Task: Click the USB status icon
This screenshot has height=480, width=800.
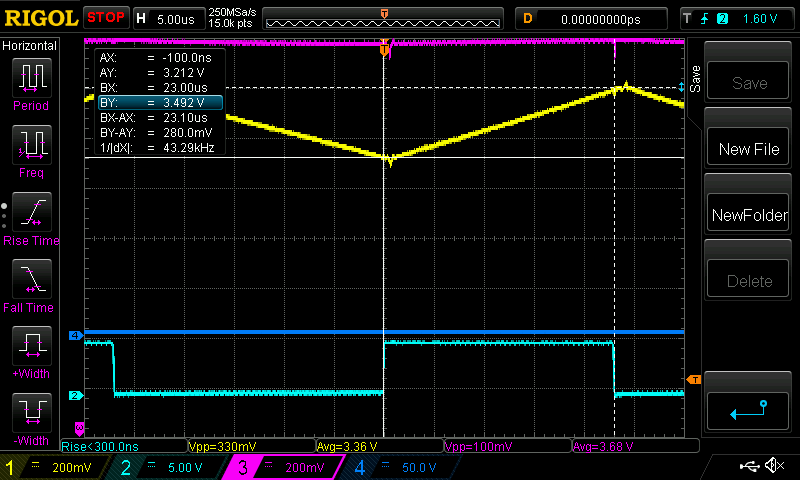Action: click(749, 466)
